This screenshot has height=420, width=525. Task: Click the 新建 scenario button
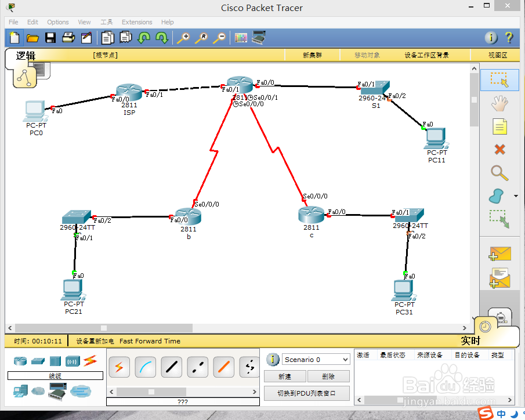285,376
